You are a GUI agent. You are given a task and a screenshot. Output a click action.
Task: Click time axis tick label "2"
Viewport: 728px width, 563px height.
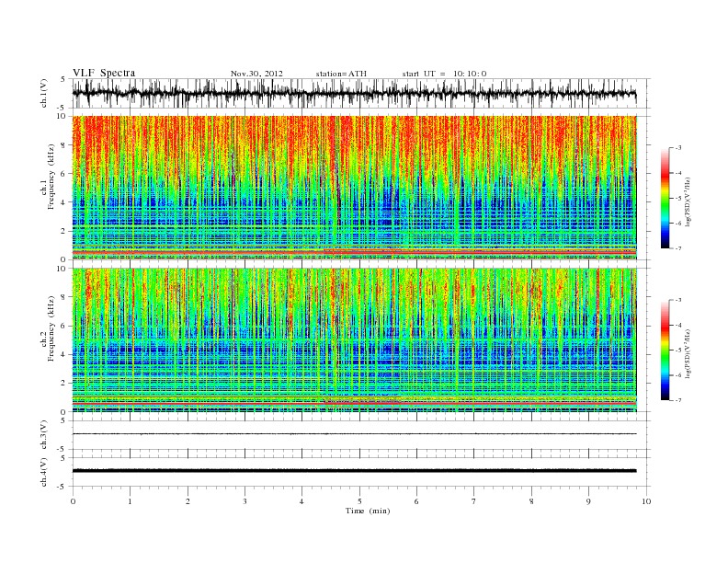tap(188, 501)
